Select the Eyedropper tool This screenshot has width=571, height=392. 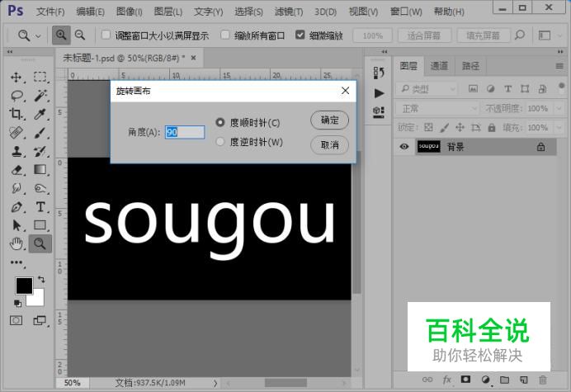[40, 114]
